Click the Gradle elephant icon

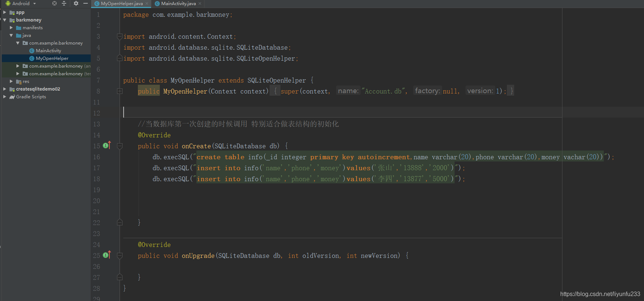12,97
